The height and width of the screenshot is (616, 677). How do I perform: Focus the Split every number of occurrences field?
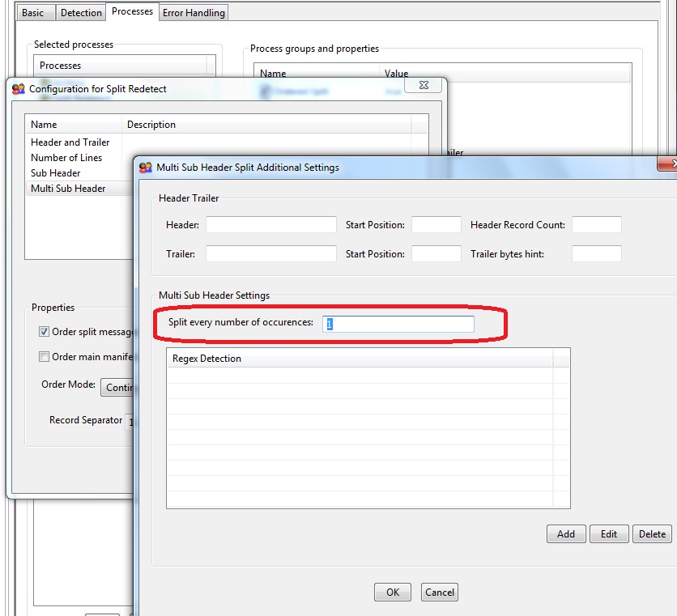[398, 324]
